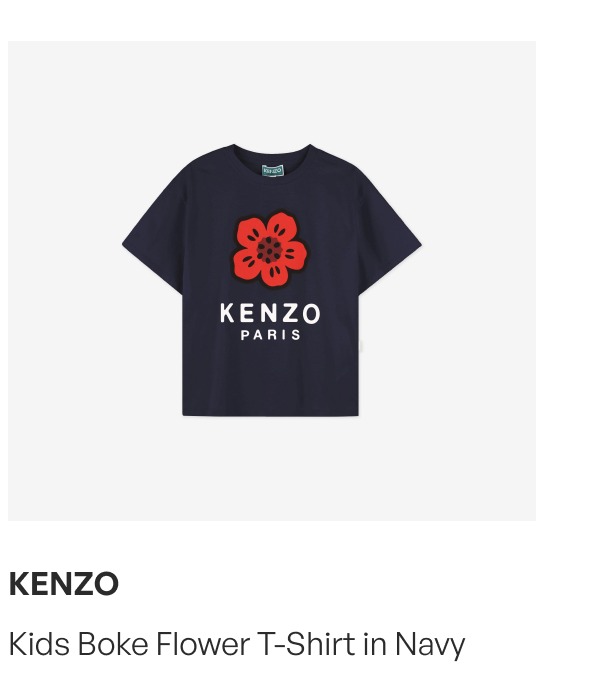Click the bottom hem of the navy shirt
This screenshot has height=680, width=600.
[x=271, y=412]
